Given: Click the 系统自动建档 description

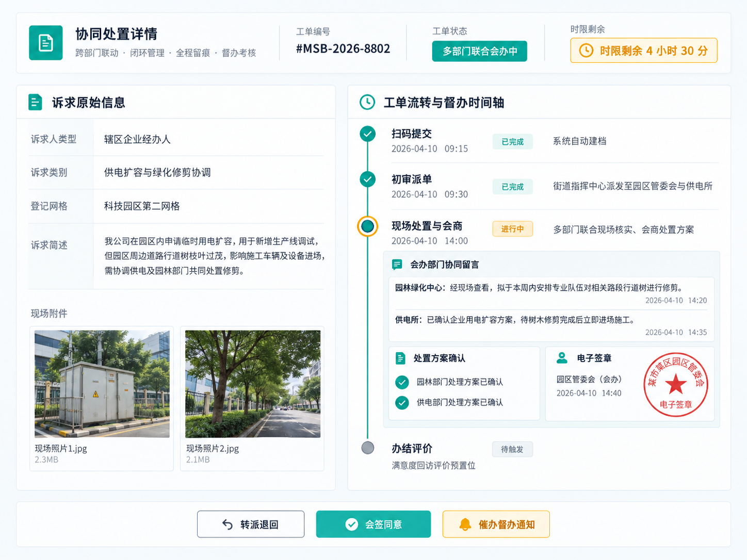Looking at the screenshot, I should pos(580,141).
